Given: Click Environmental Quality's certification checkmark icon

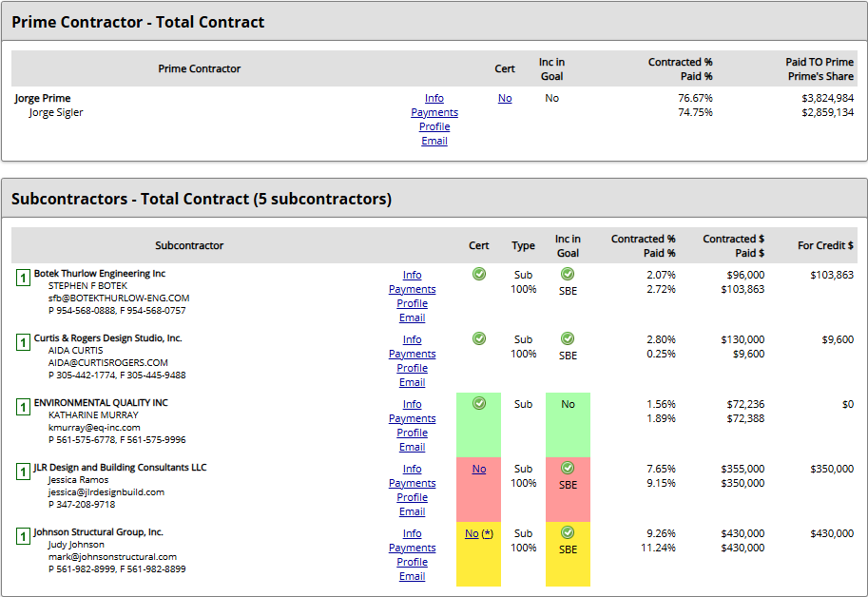Looking at the screenshot, I should 479,403.
